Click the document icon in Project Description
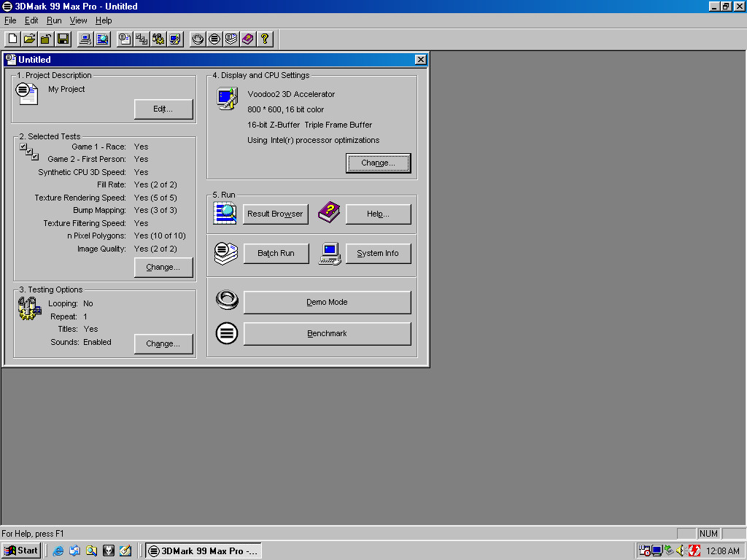The height and width of the screenshot is (560, 747). click(x=27, y=93)
